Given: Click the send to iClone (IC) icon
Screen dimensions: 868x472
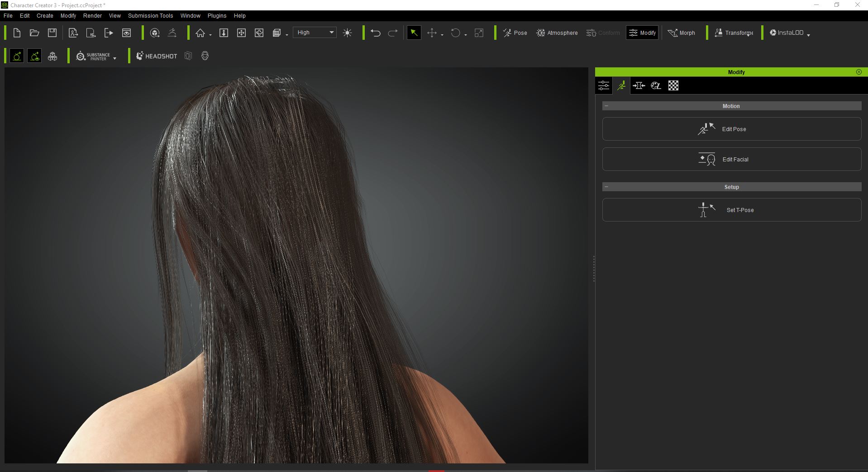Looking at the screenshot, I should click(91, 33).
